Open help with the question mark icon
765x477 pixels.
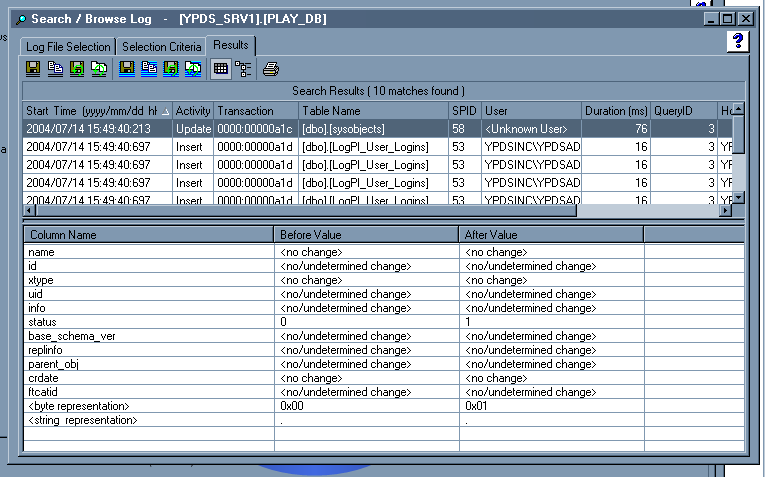[x=738, y=41]
